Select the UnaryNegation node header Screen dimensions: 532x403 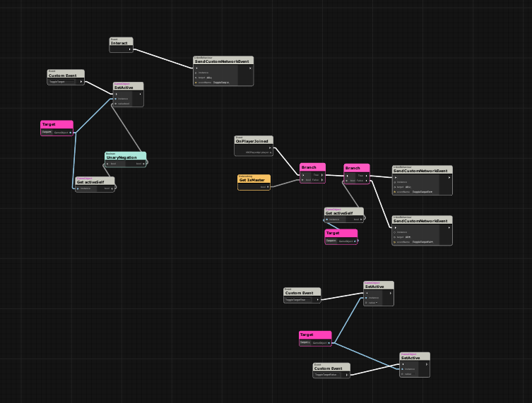point(126,156)
